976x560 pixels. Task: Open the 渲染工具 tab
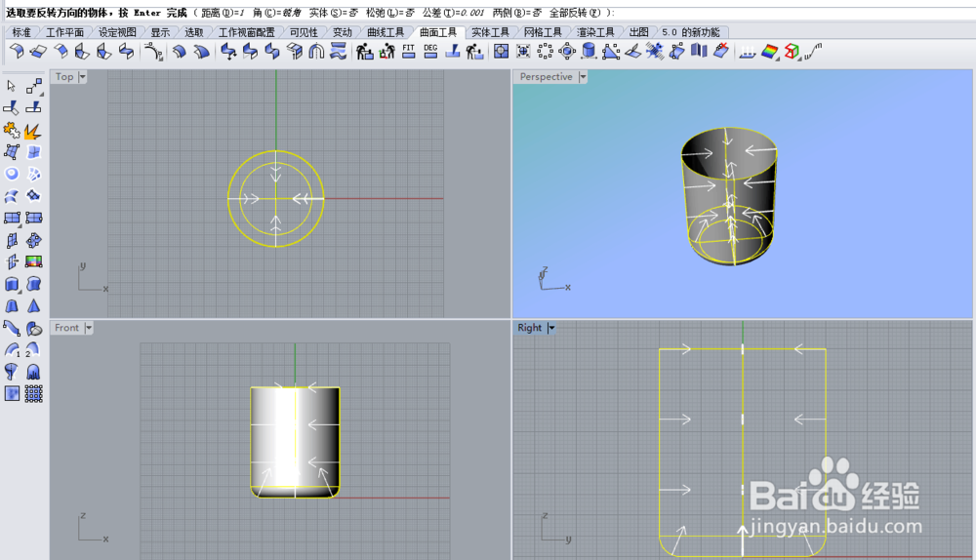pyautogui.click(x=595, y=32)
